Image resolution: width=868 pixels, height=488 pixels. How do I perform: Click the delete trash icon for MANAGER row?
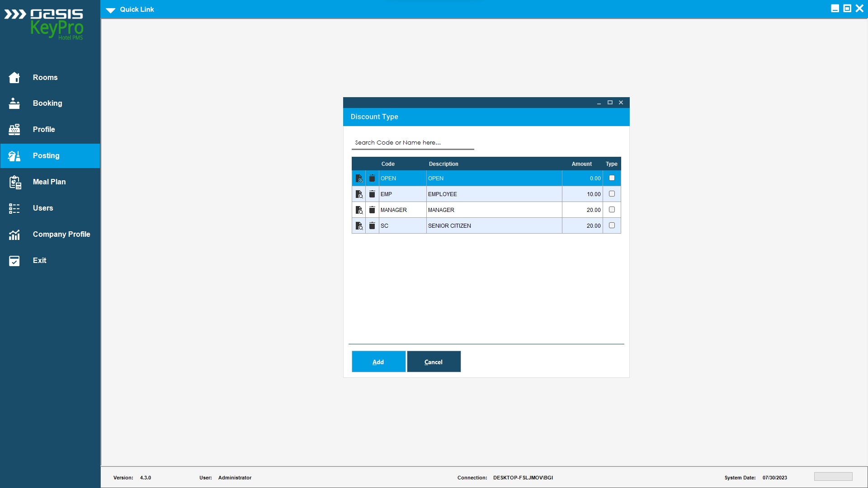tap(372, 210)
